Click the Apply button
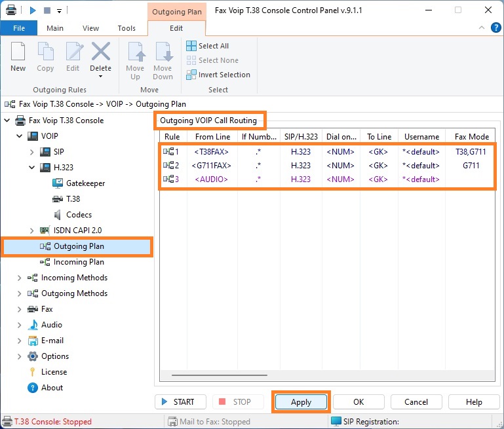The height and width of the screenshot is (429, 504). click(x=301, y=402)
